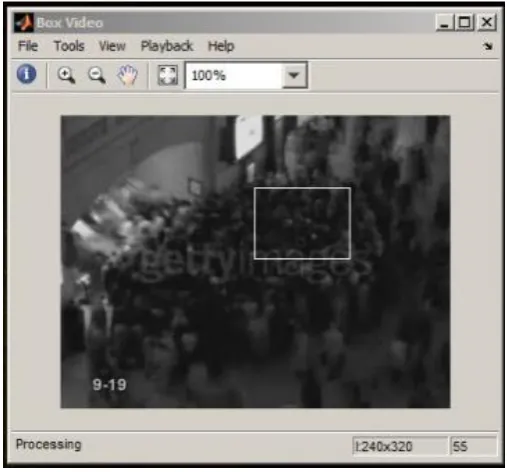Image resolution: width=507 pixels, height=472 pixels.
Task: Click the MATLAB logo in title bar
Action: 23,22
